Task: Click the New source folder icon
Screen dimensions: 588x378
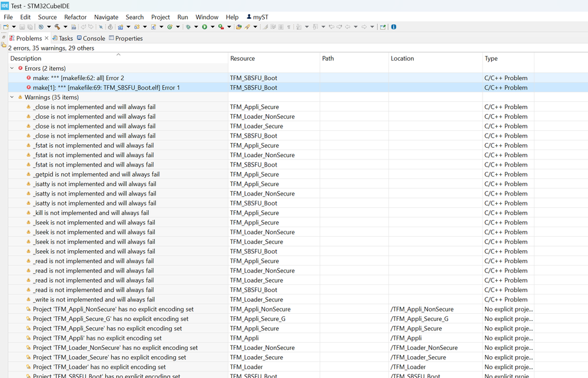Action: point(137,27)
